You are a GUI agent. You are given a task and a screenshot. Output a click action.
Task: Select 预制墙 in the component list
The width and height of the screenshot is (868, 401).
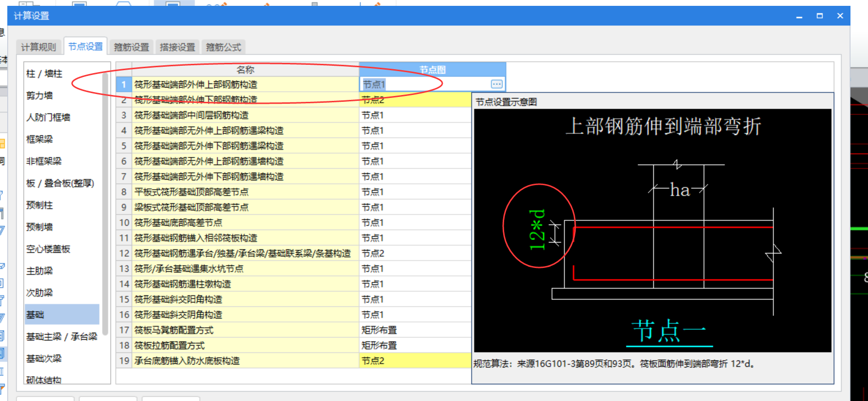click(x=39, y=227)
